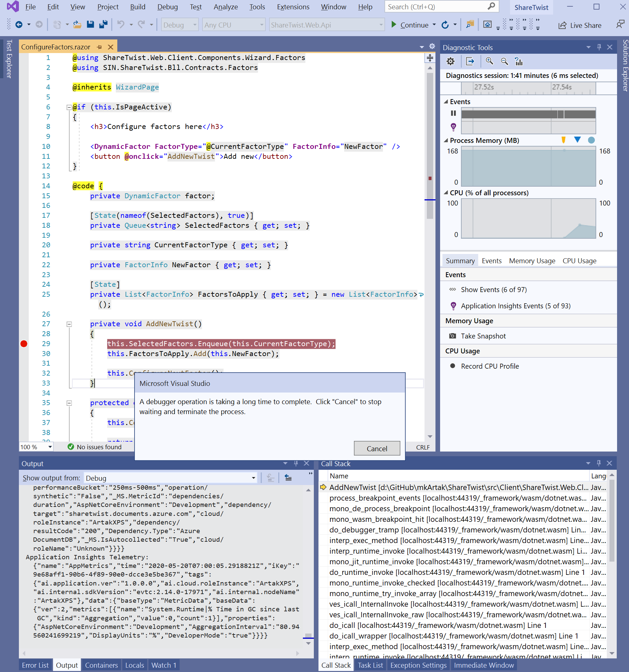The width and height of the screenshot is (629, 672).
Task: Collapse the Events graph section
Action: [446, 101]
